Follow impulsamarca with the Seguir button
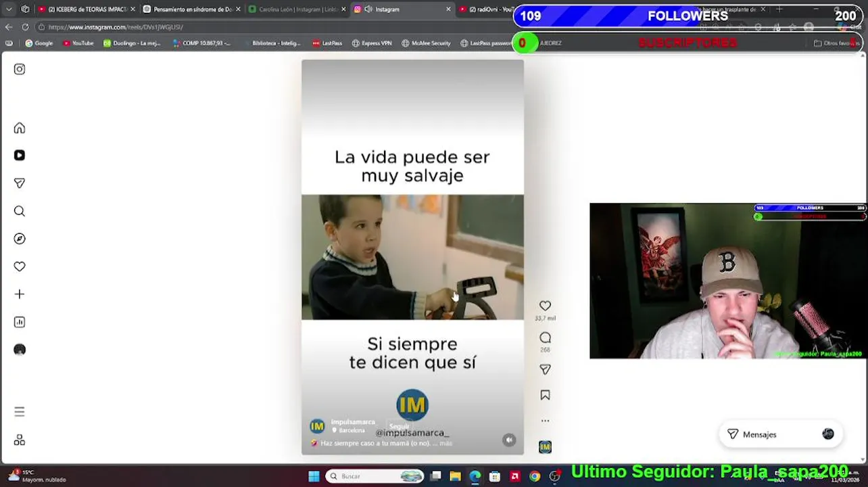The width and height of the screenshot is (868, 487). coord(399,426)
